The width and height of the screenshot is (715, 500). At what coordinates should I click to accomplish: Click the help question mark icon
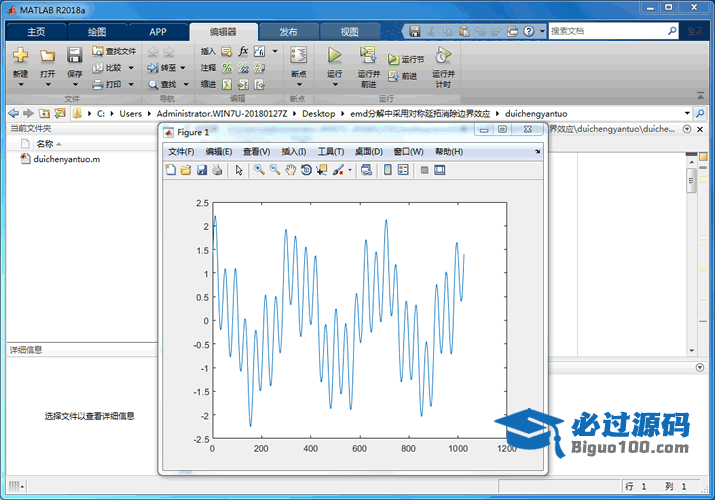coord(528,31)
